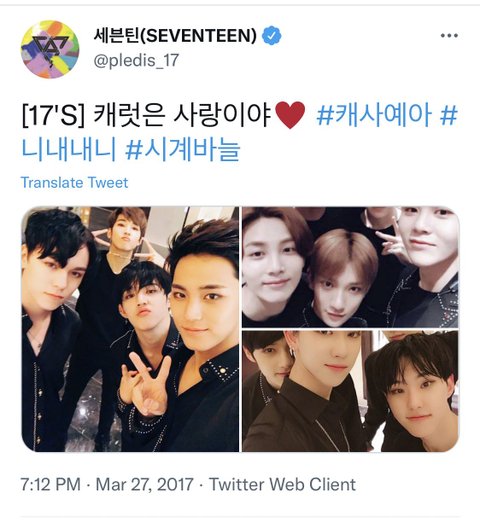Click the Twitter Web Client source label
480x522 pixels.
[x=282, y=484]
